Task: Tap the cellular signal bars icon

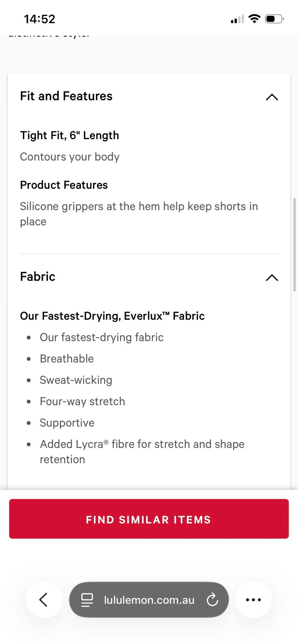Action: point(237,20)
